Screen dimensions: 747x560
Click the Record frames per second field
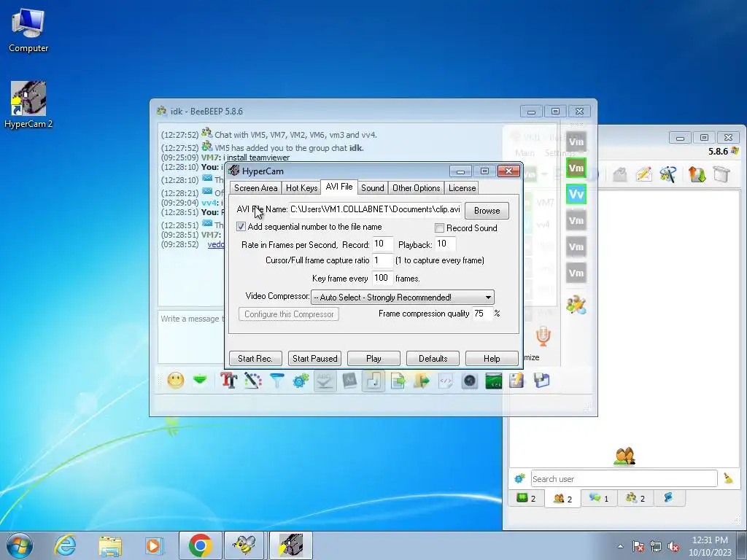[x=382, y=244]
